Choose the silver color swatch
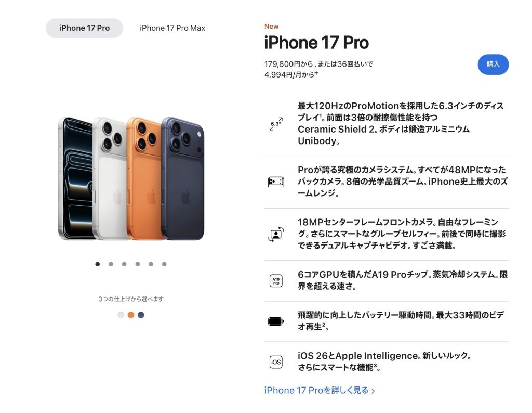The height and width of the screenshot is (413, 532). (x=121, y=315)
